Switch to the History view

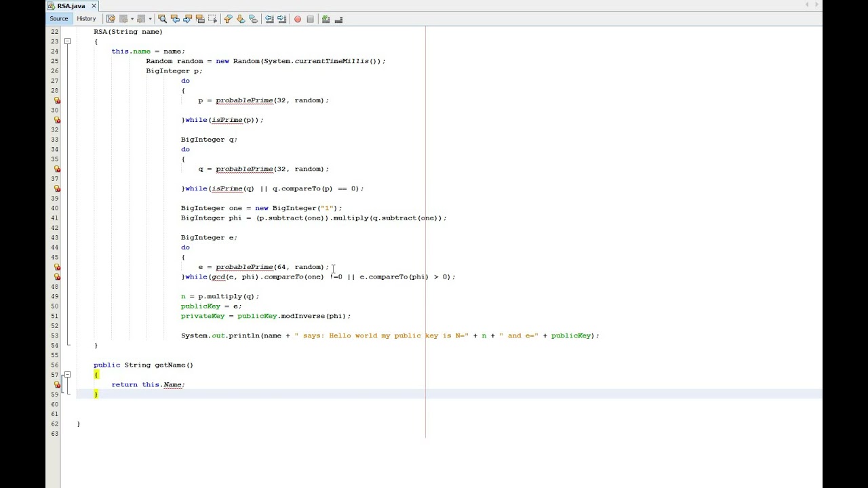[86, 19]
